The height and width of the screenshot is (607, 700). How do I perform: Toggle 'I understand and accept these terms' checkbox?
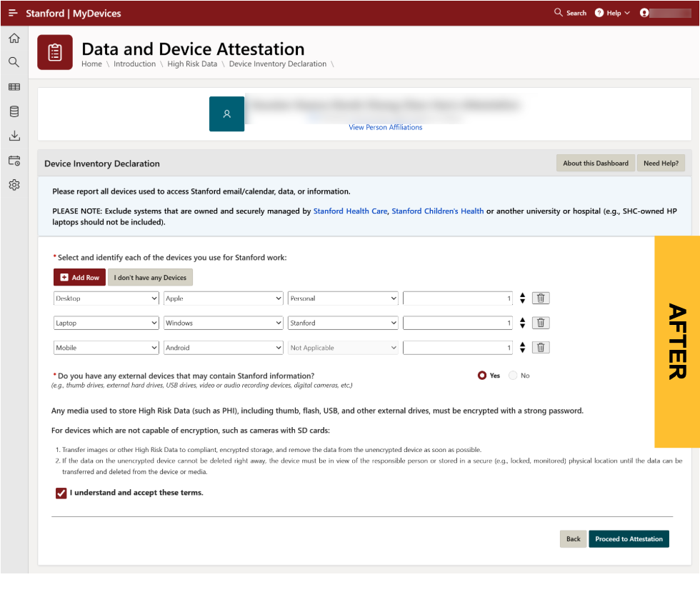[61, 493]
